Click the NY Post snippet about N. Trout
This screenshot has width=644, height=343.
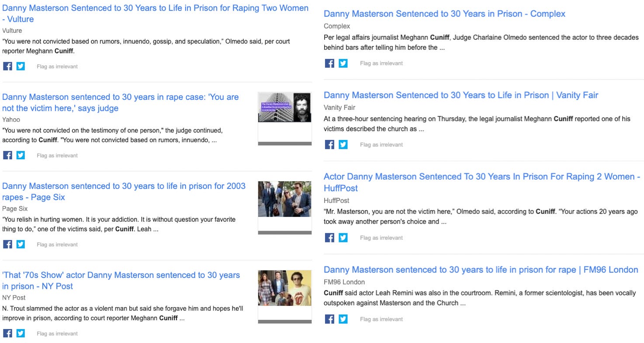[x=123, y=313]
